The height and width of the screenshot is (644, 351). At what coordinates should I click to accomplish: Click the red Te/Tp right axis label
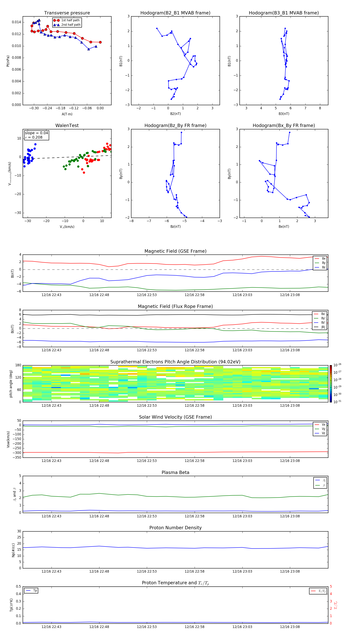coord(336,605)
